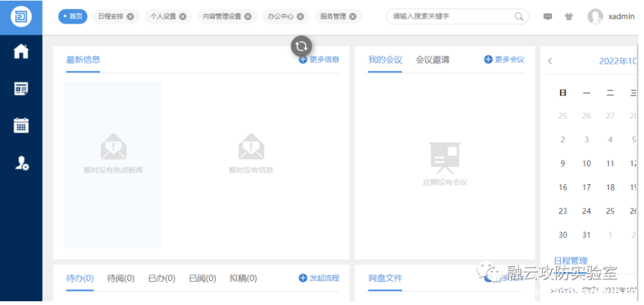Open the 日程管理 link
The width and height of the screenshot is (644, 305).
coord(570,261)
